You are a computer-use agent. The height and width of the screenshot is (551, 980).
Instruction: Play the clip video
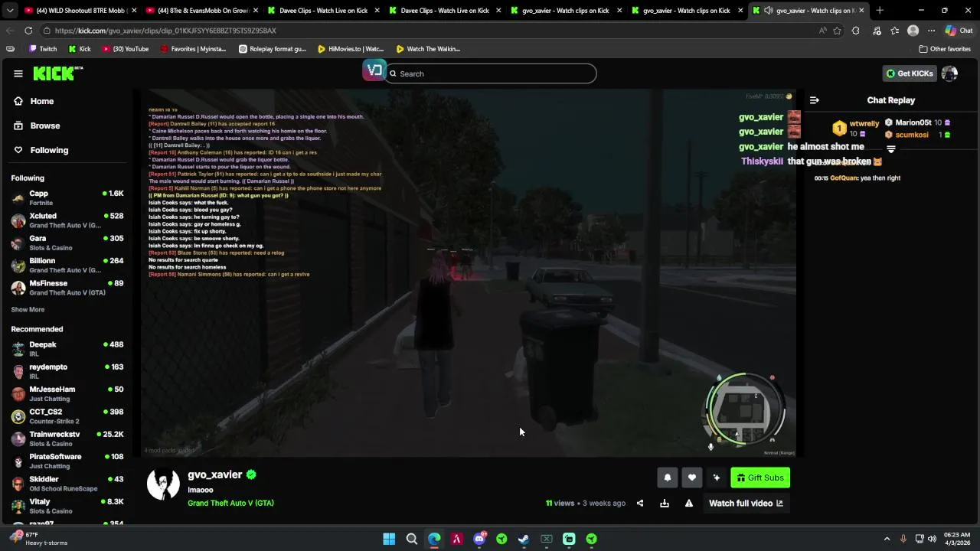pyautogui.click(x=469, y=272)
